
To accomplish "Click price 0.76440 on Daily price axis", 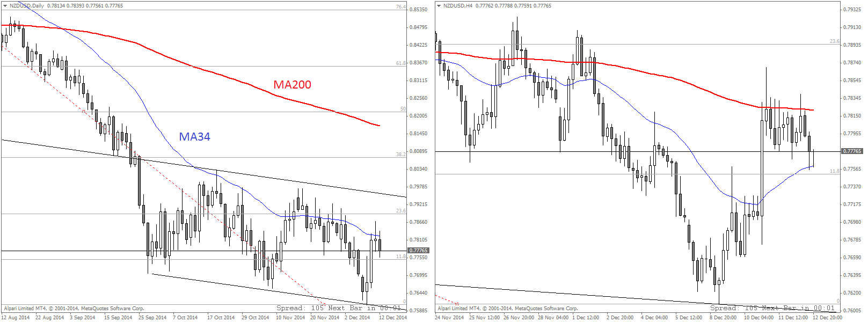I will [419, 293].
